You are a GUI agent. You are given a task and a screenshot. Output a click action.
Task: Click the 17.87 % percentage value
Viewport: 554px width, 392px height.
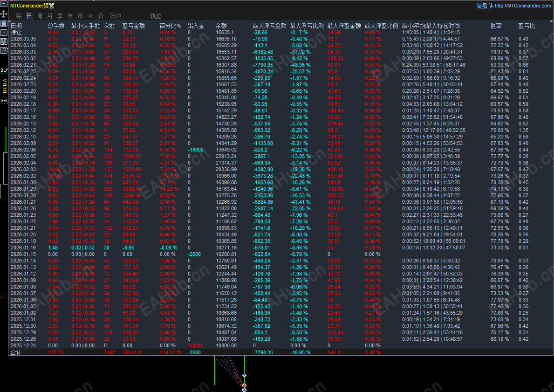click(169, 176)
